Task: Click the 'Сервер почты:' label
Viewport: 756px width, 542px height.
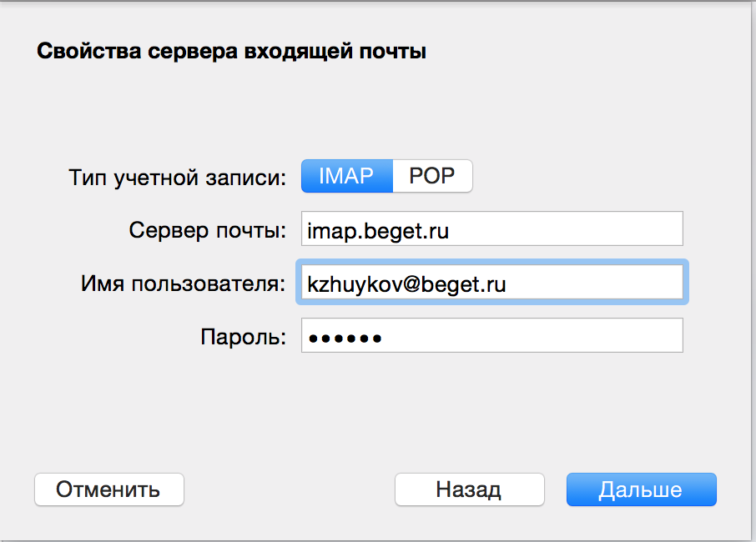Action: tap(207, 230)
